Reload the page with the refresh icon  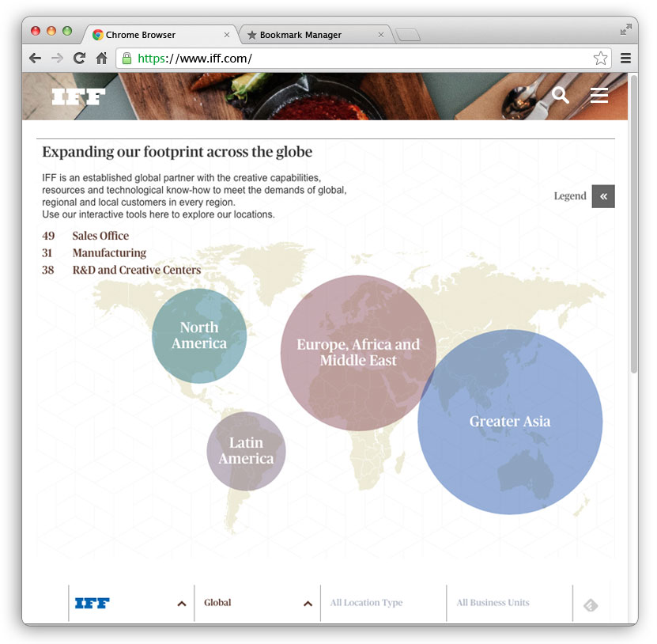pos(79,58)
